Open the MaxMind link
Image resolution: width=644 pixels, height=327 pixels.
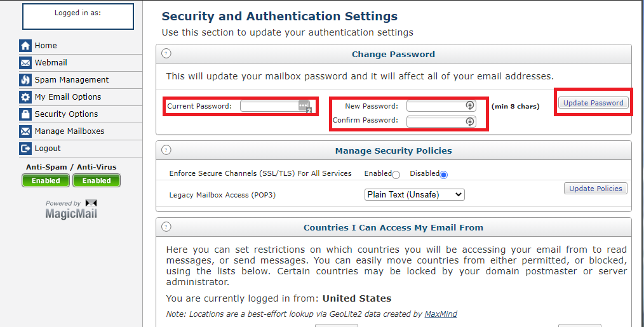tap(441, 314)
